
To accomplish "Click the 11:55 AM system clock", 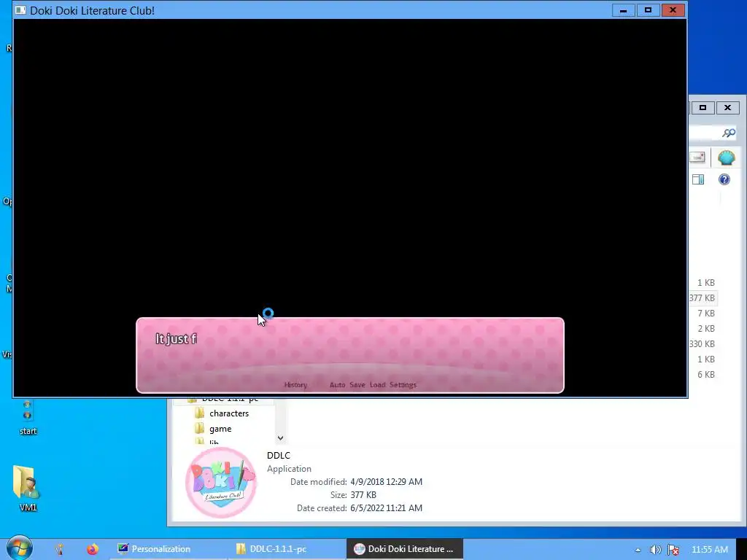I will pyautogui.click(x=710, y=550).
